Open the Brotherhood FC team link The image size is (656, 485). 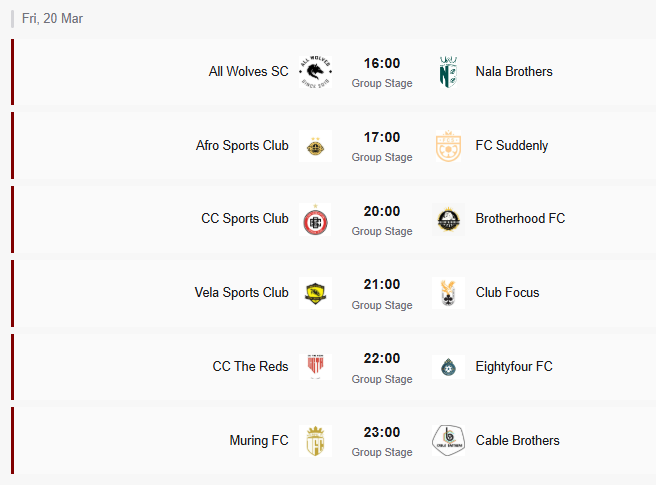pos(520,219)
